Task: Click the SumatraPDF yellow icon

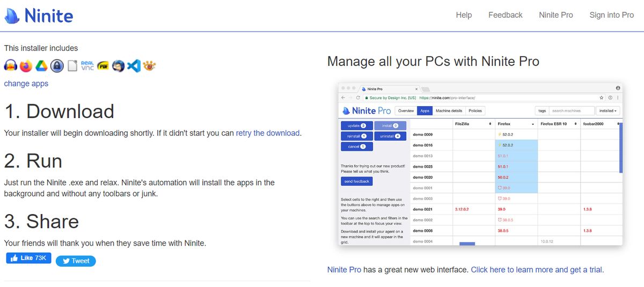Action: 103,66
